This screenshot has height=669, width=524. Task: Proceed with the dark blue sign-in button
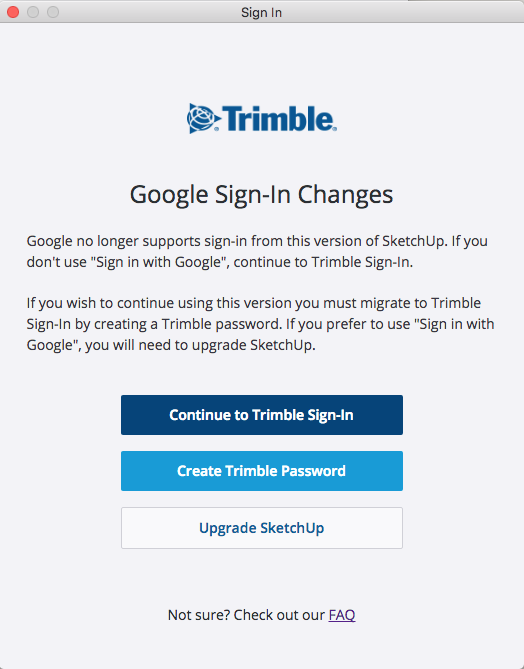coord(262,415)
